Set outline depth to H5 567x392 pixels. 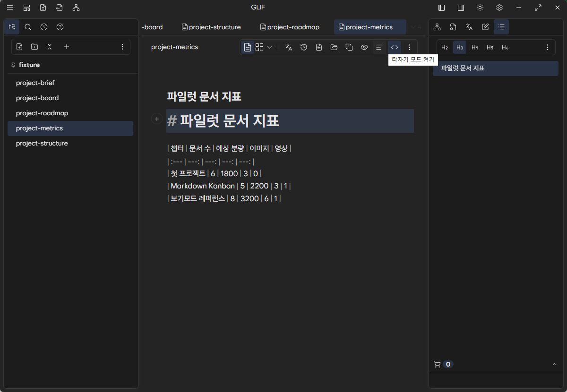490,47
